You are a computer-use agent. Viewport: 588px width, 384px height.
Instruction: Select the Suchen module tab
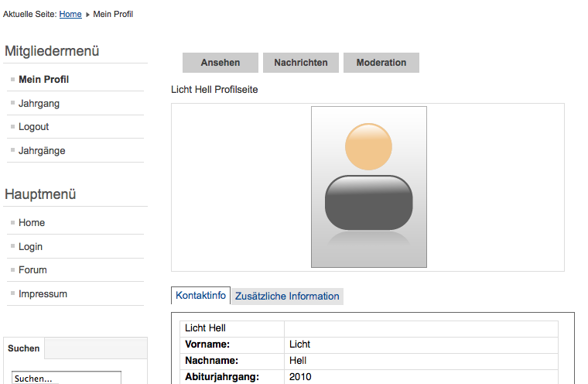(24, 348)
